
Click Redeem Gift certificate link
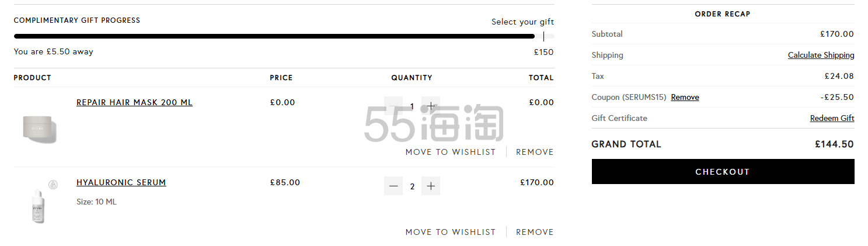832,118
